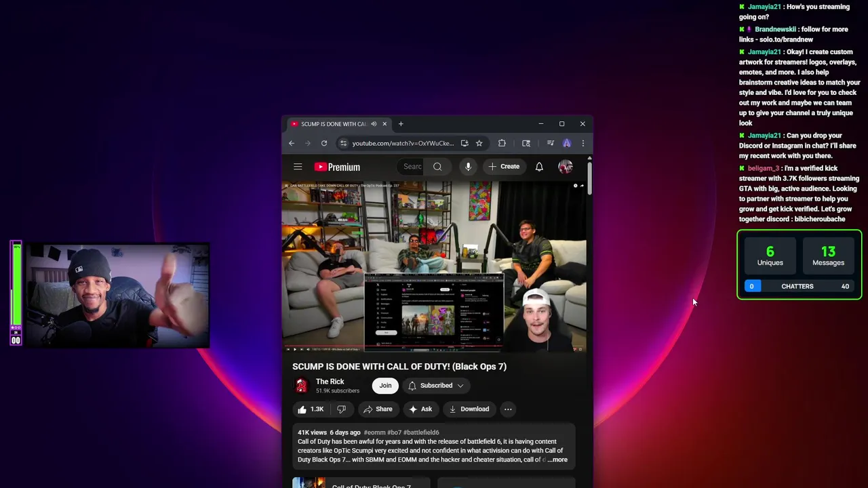
Task: Click the solo.to/brandnew link text
Action: pyautogui.click(x=786, y=40)
